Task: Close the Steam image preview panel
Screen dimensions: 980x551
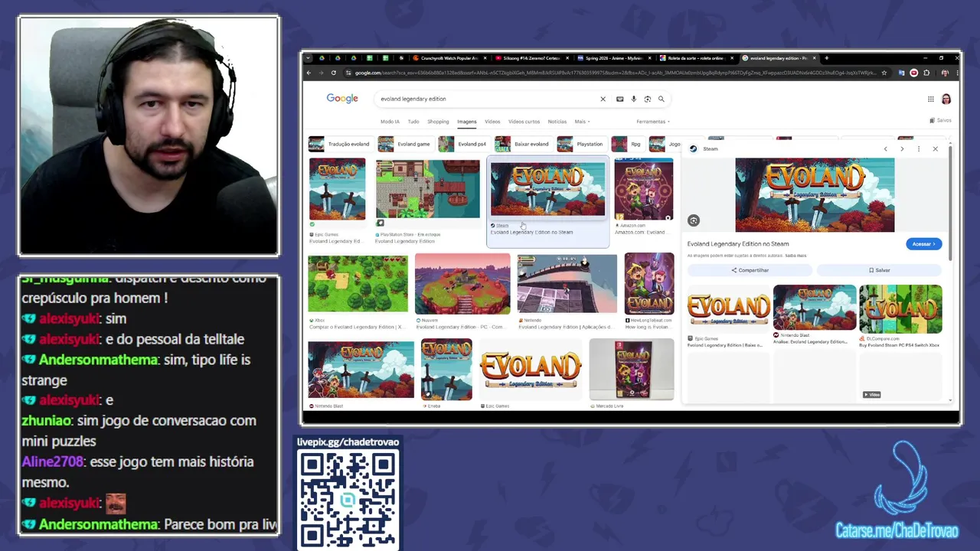Action: pyautogui.click(x=935, y=148)
